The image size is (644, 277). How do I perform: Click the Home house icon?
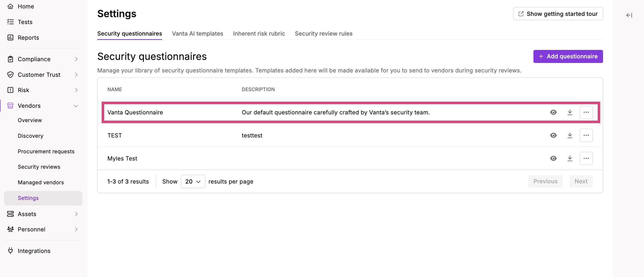tap(10, 6)
